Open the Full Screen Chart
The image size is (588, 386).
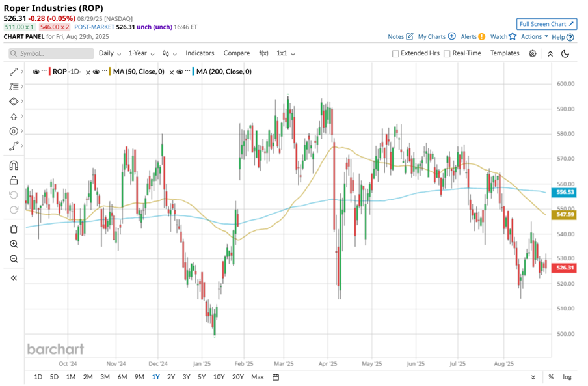pyautogui.click(x=546, y=24)
